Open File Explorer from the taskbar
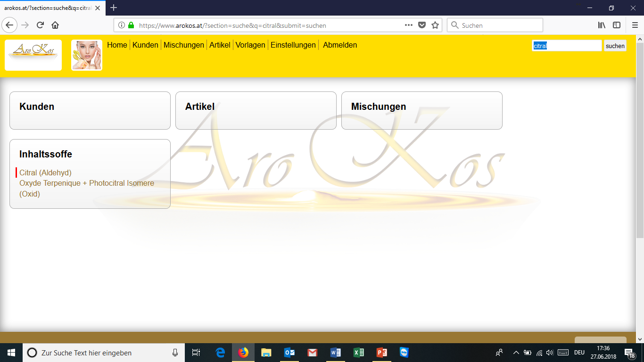 point(266,353)
